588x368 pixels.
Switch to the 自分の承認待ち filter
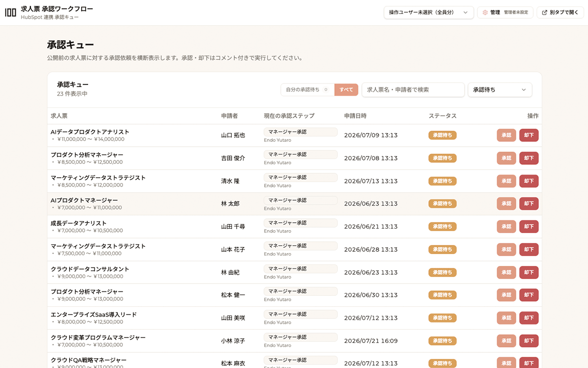coord(308,90)
